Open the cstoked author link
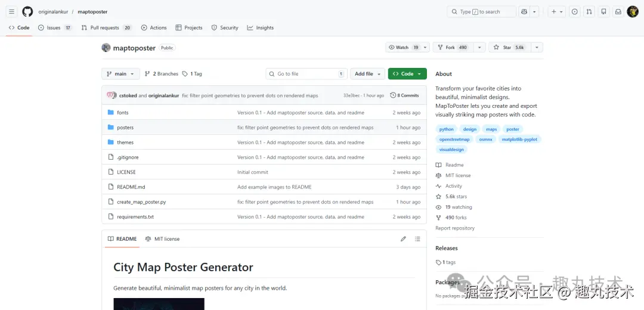Screen dimensions: 644x310 pos(128,95)
